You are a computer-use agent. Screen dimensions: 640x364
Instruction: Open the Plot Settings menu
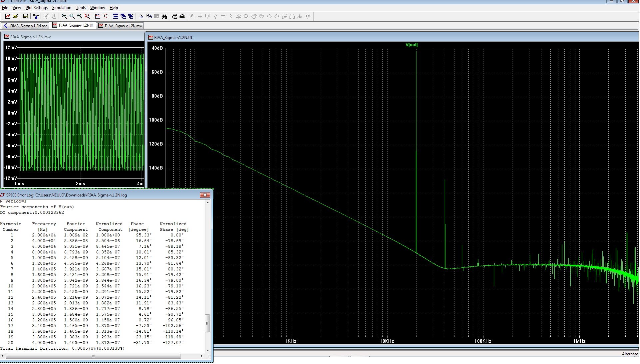pyautogui.click(x=36, y=7)
